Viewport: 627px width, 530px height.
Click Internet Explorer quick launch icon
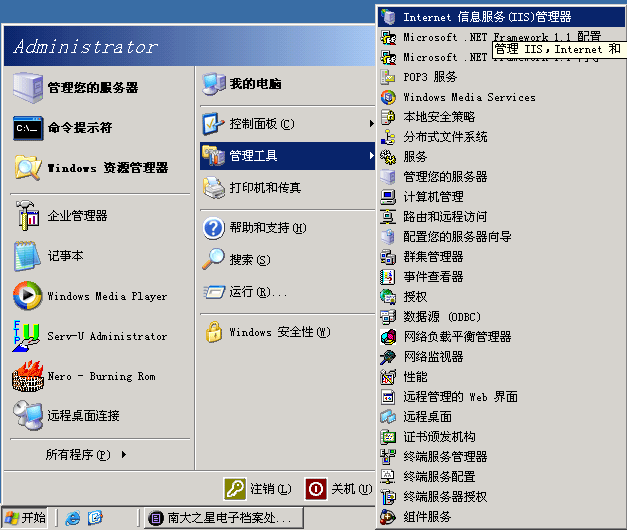coord(73,518)
